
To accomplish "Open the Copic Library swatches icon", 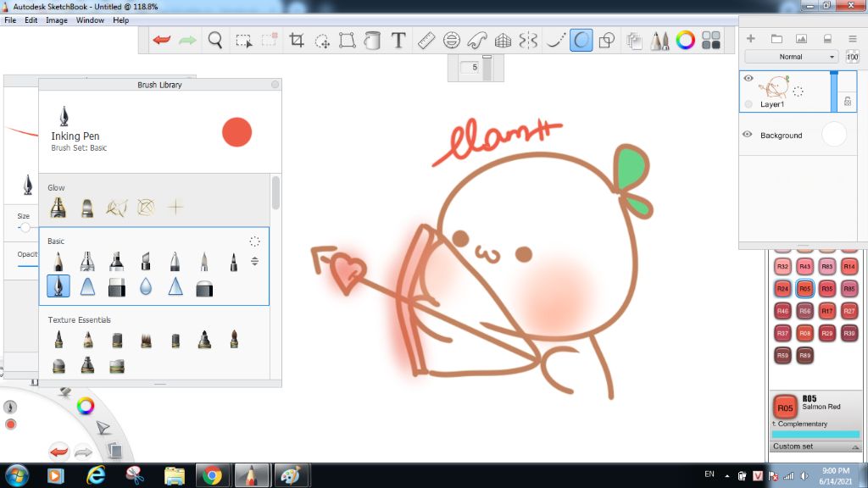I will coord(711,41).
